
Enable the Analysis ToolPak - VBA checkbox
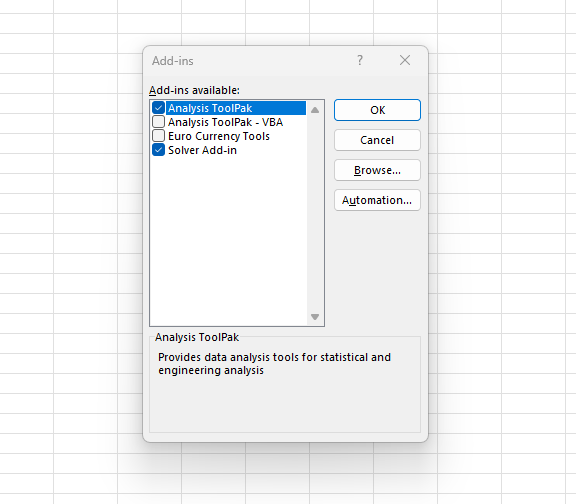tap(158, 122)
